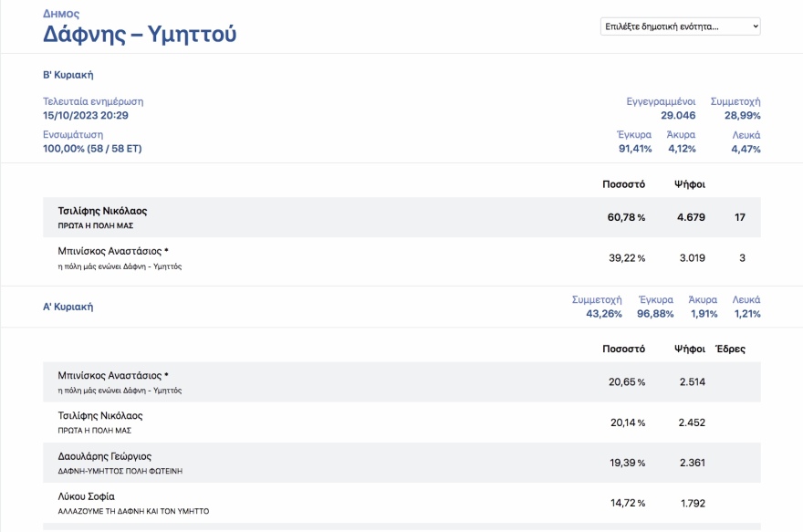The width and height of the screenshot is (803, 532).
Task: Click the Ενσωμάτωση 100,00% value
Action: pos(92,149)
